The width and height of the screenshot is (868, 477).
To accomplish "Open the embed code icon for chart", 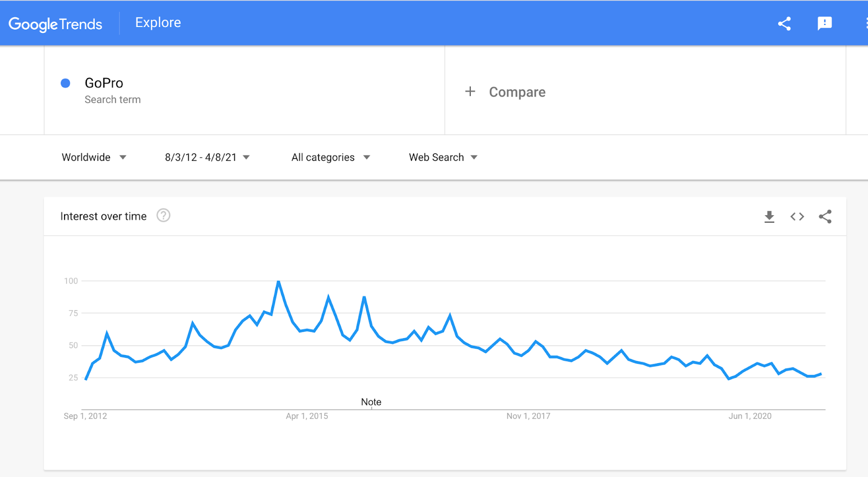I will pos(796,217).
